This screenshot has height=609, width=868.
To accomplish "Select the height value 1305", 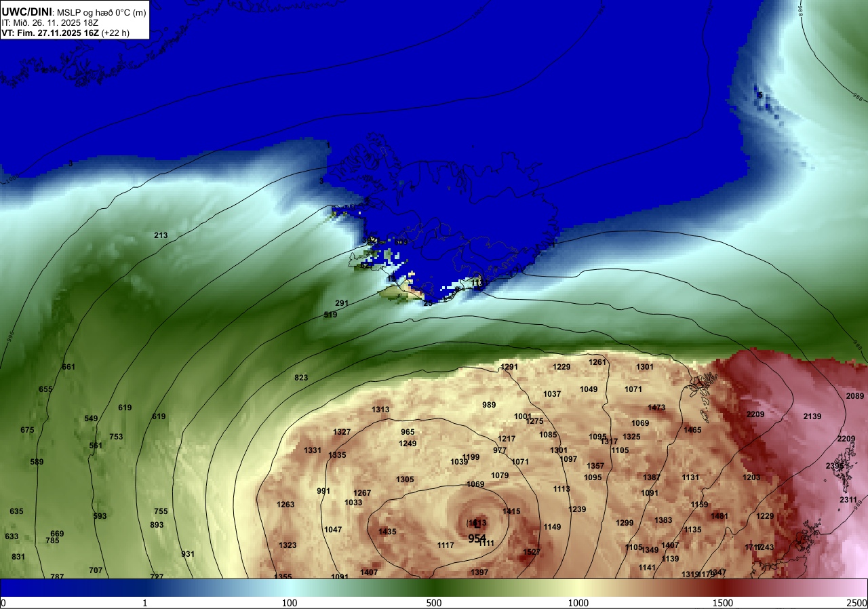I will (x=405, y=479).
